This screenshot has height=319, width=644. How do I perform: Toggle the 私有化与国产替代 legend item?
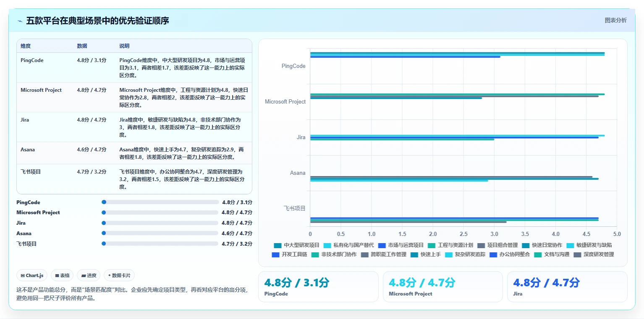click(349, 245)
